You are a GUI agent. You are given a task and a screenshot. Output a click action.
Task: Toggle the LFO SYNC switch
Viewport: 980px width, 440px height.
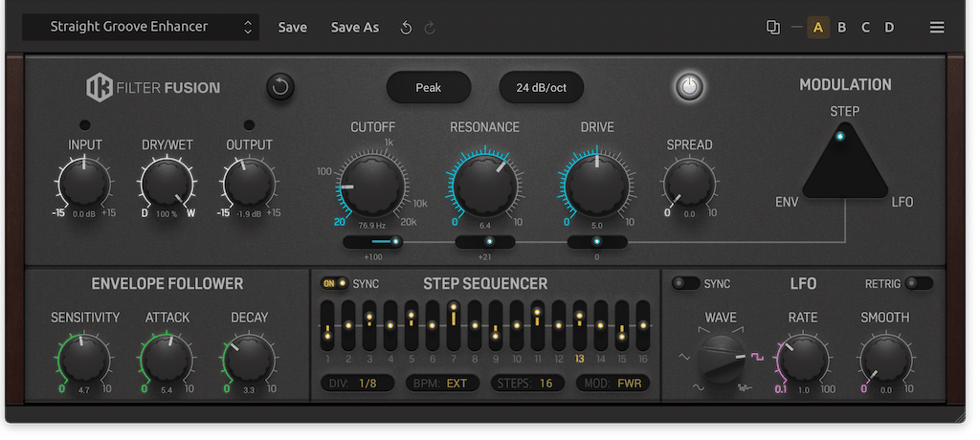coord(685,284)
